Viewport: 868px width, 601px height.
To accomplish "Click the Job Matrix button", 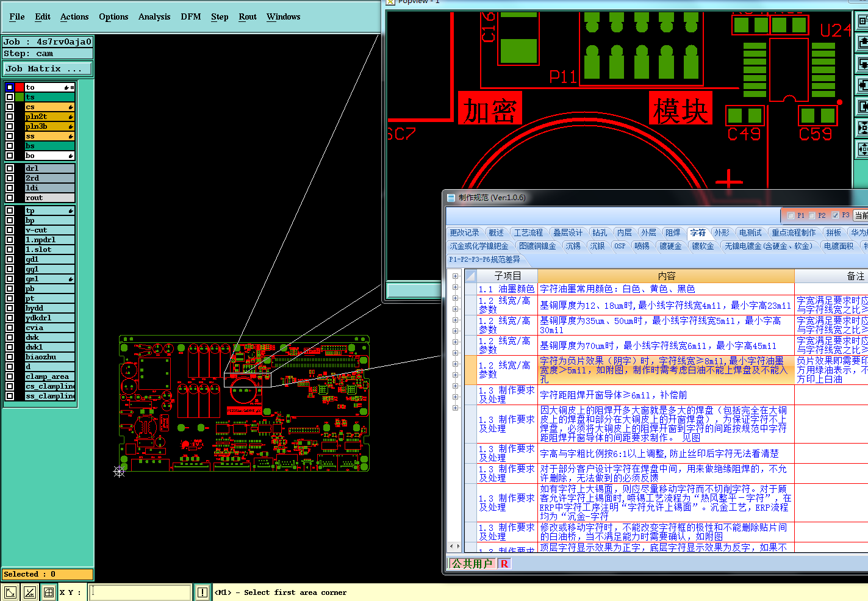I will tap(48, 69).
